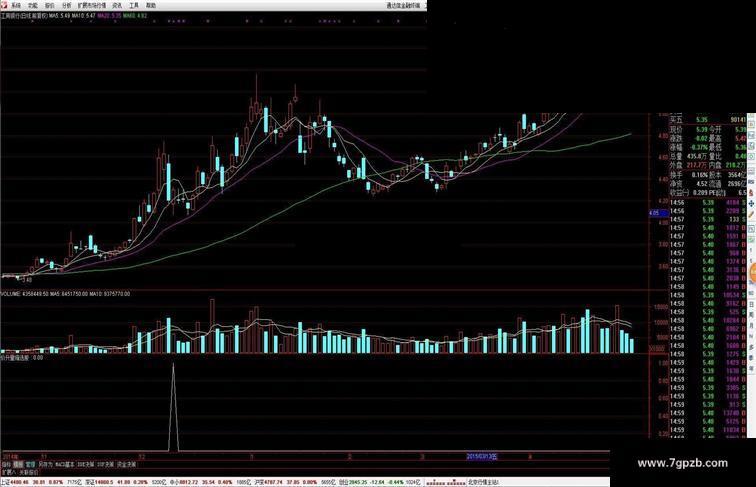The image size is (756, 487).
Task: Click the red app logo icon
Action: pos(4,5)
